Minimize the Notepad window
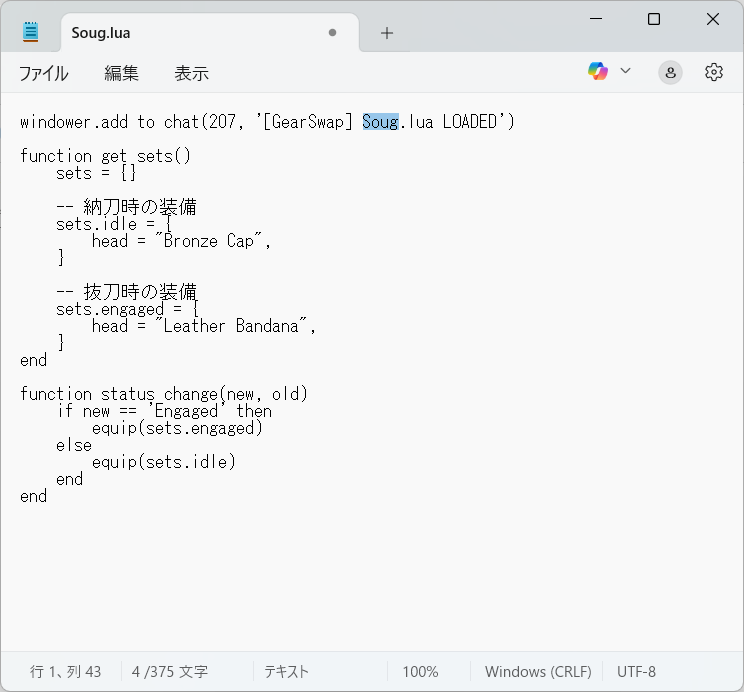The width and height of the screenshot is (744, 692). pyautogui.click(x=595, y=19)
